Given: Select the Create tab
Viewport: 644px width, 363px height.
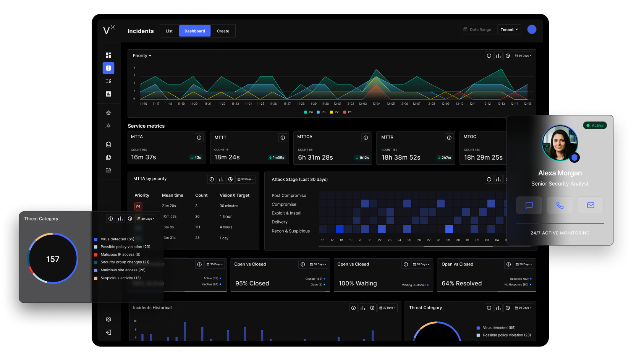Looking at the screenshot, I should pyautogui.click(x=223, y=31).
